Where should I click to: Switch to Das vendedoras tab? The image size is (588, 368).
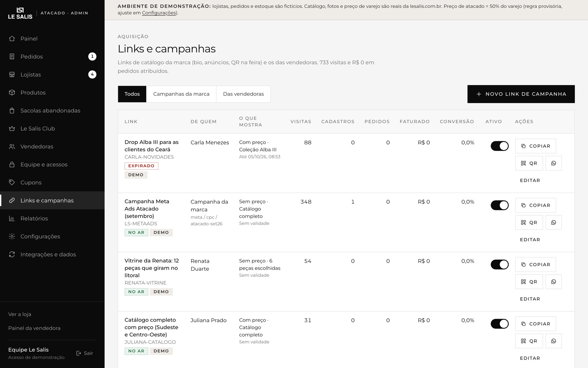pyautogui.click(x=243, y=94)
